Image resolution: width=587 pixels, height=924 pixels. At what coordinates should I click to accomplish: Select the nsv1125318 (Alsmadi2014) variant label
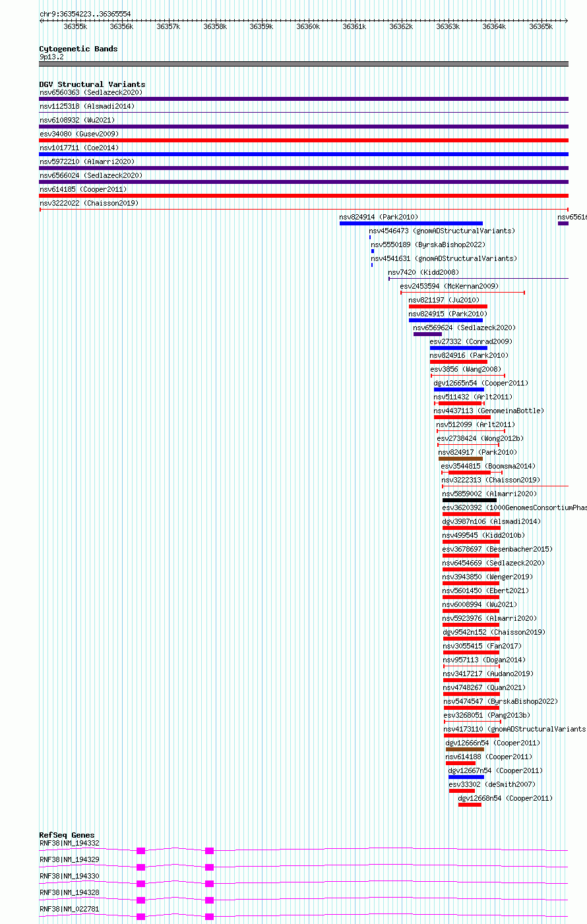point(86,106)
